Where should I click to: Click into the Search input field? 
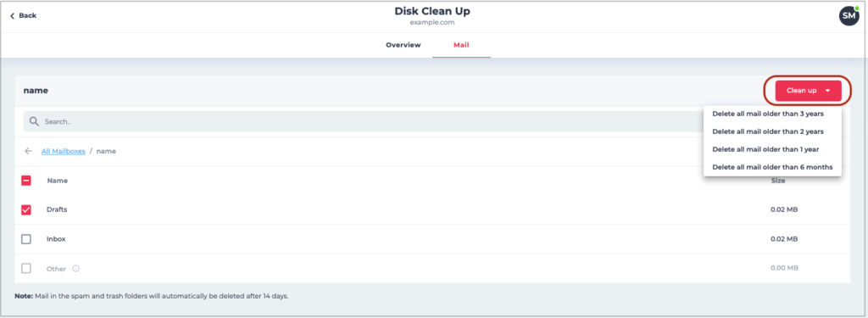pos(365,121)
